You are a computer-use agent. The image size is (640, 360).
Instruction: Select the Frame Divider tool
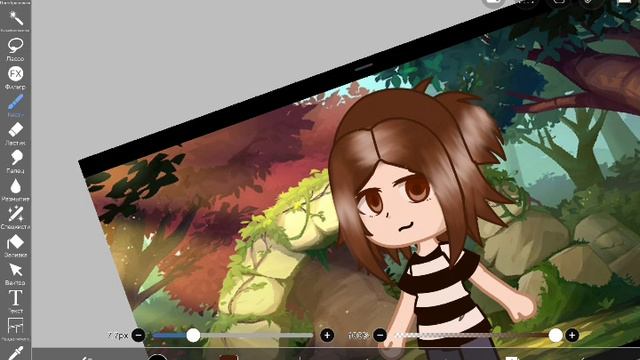[x=16, y=326]
